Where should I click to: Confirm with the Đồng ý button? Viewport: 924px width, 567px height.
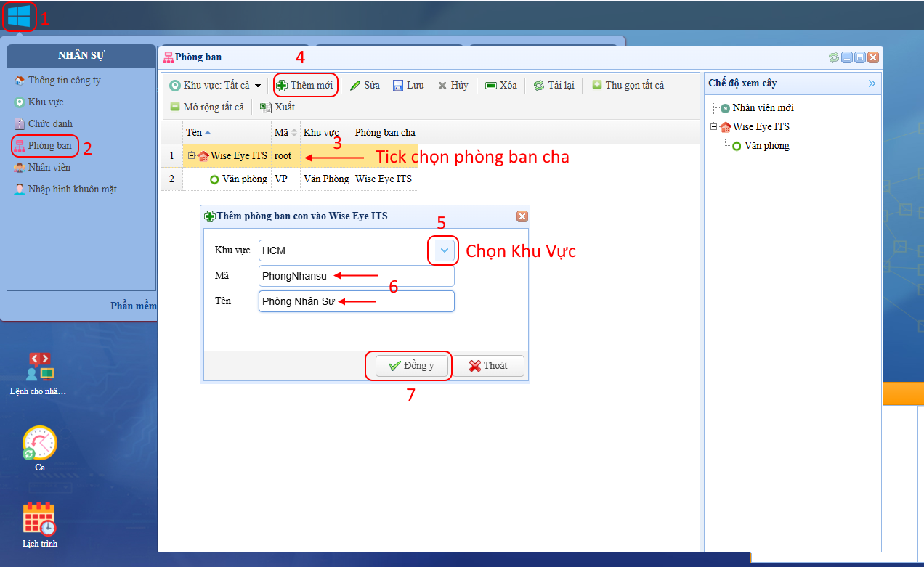411,365
